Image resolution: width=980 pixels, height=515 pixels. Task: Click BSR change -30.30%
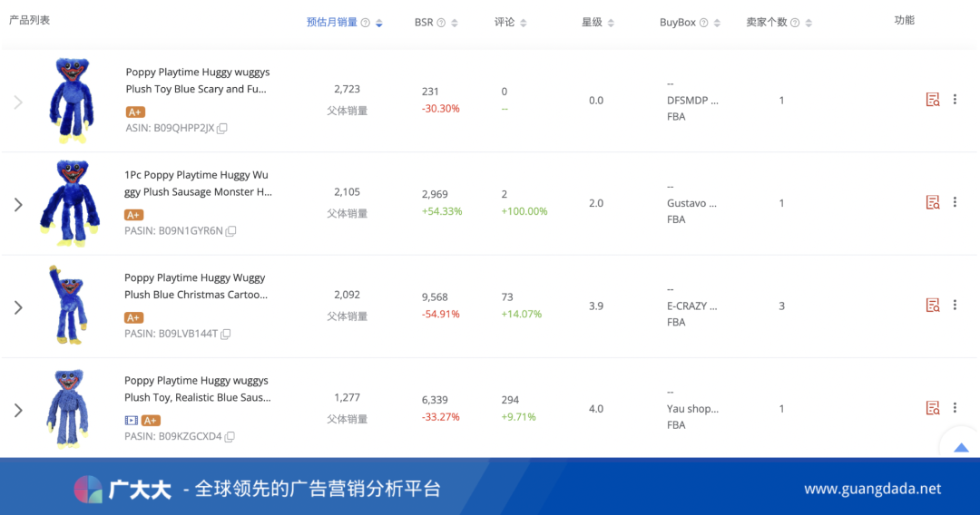(441, 109)
